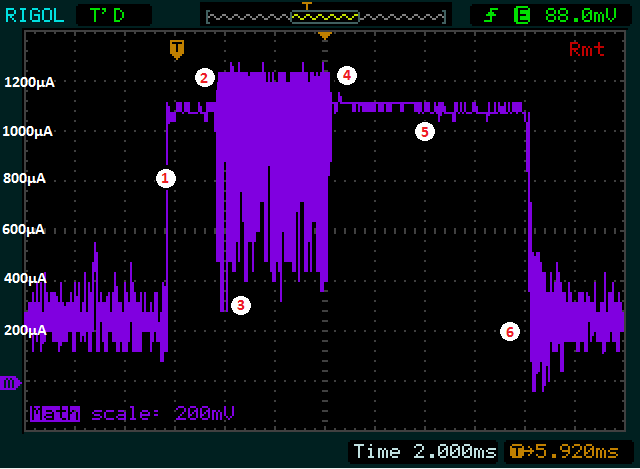Click the purple Math channel ground marker

pos(10,383)
